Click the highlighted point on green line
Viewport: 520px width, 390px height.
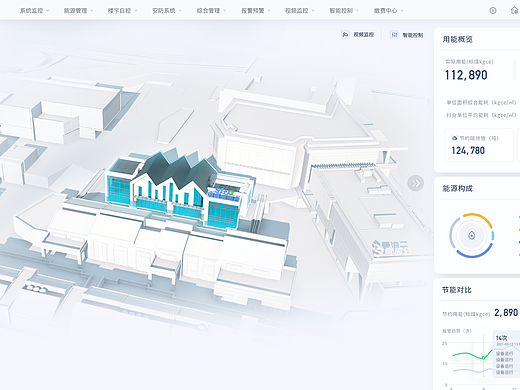483,358
